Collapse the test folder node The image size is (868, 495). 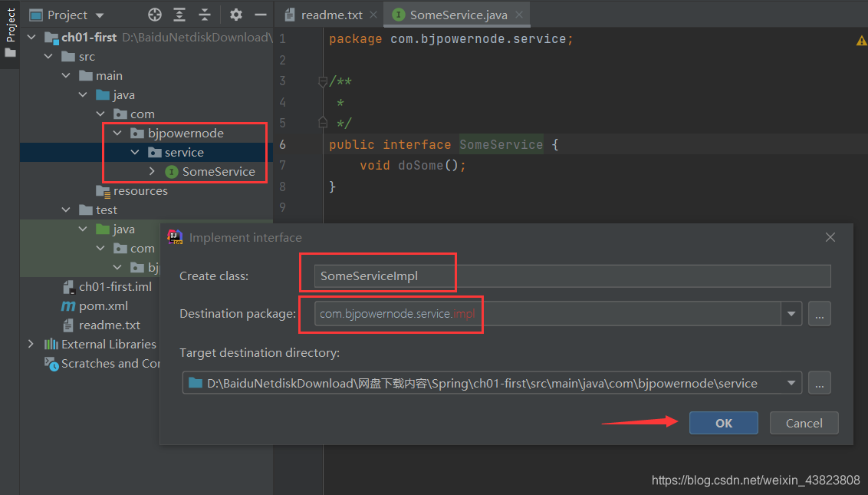pyautogui.click(x=66, y=210)
